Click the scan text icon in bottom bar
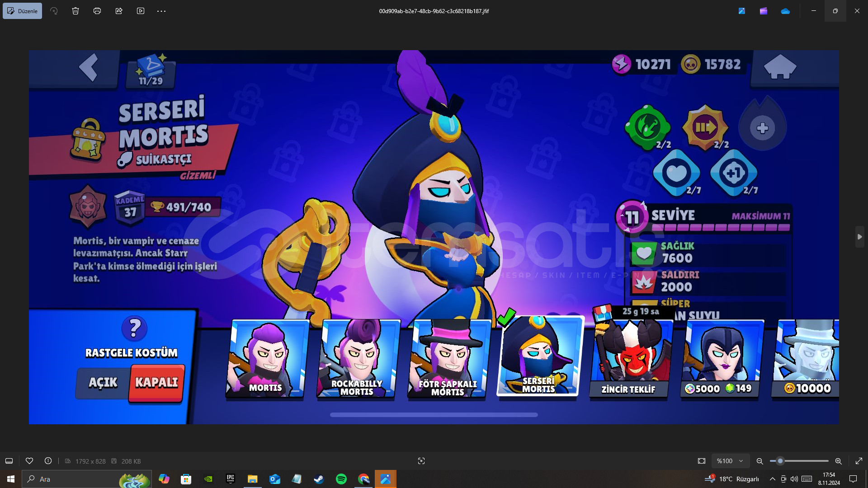The image size is (868, 488). (x=421, y=461)
